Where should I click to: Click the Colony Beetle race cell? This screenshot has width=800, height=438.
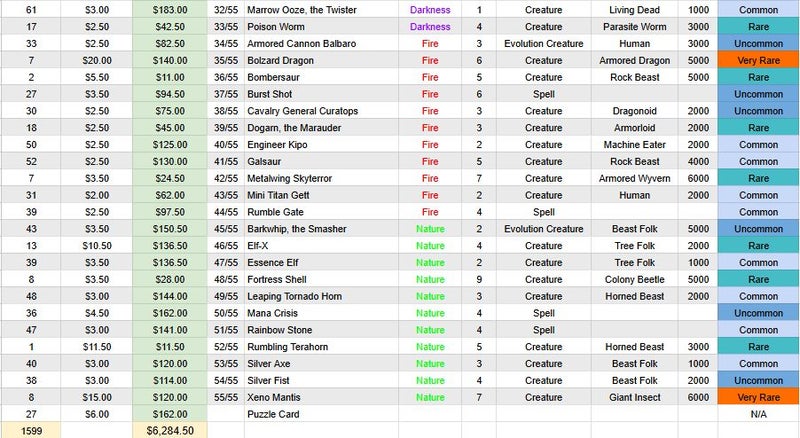click(635, 279)
